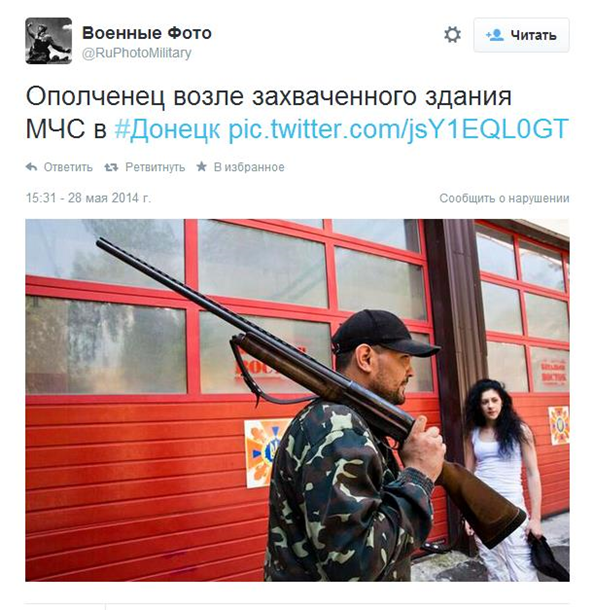Click the retweet arrows icon
593x610 pixels.
coord(111,167)
